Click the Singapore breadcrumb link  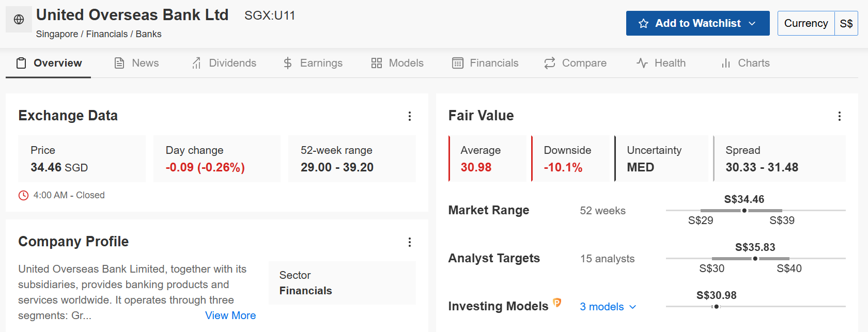[x=57, y=34]
